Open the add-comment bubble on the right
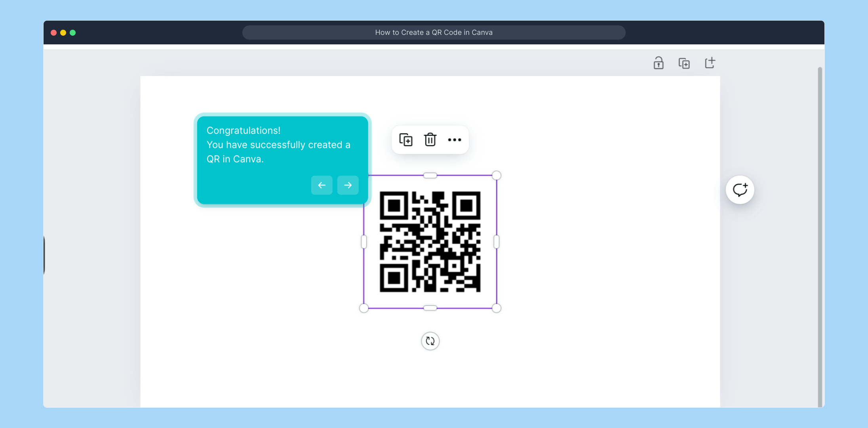The width and height of the screenshot is (868, 428). click(x=740, y=189)
